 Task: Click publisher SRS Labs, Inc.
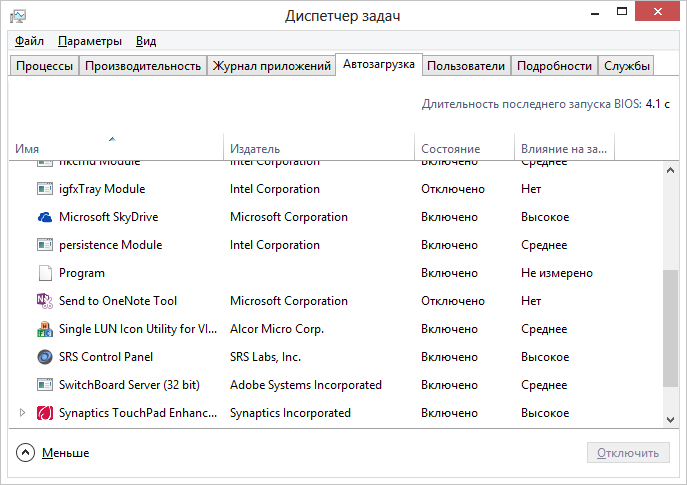pyautogui.click(x=266, y=357)
